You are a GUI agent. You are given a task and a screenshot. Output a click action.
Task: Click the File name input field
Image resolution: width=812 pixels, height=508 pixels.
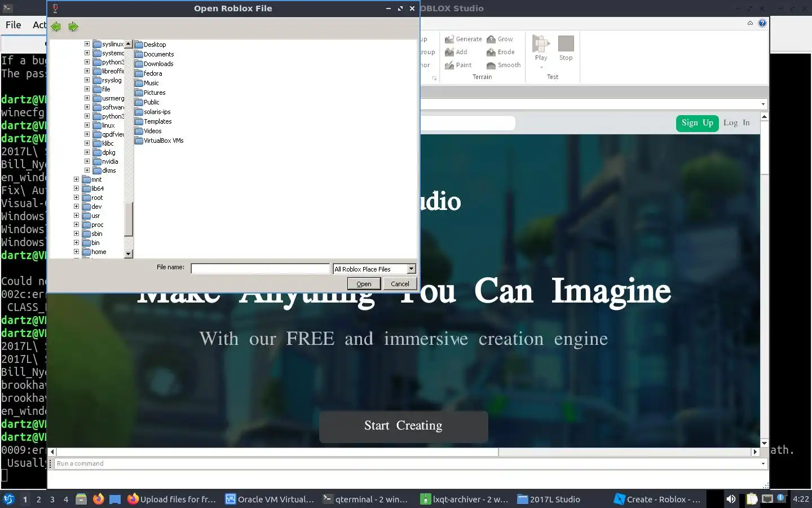(x=260, y=269)
